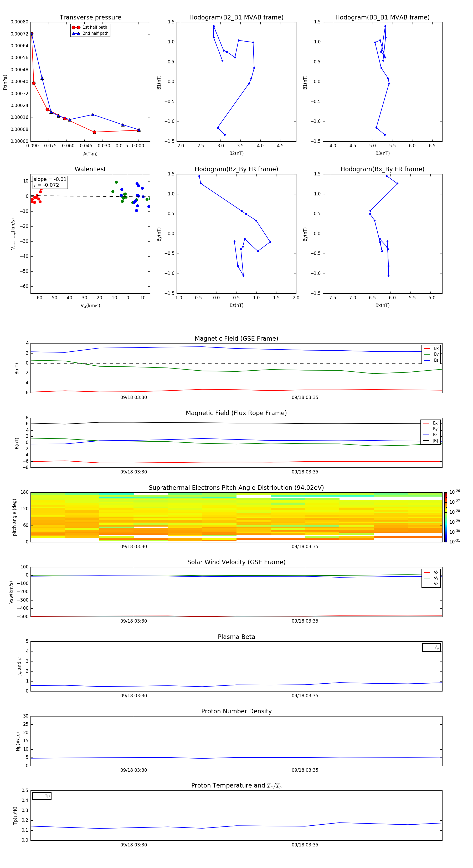This screenshot has width=473, height=868.
Task: Click '09/18 03:30' tick under Proton Number Density
Action: 134,770
